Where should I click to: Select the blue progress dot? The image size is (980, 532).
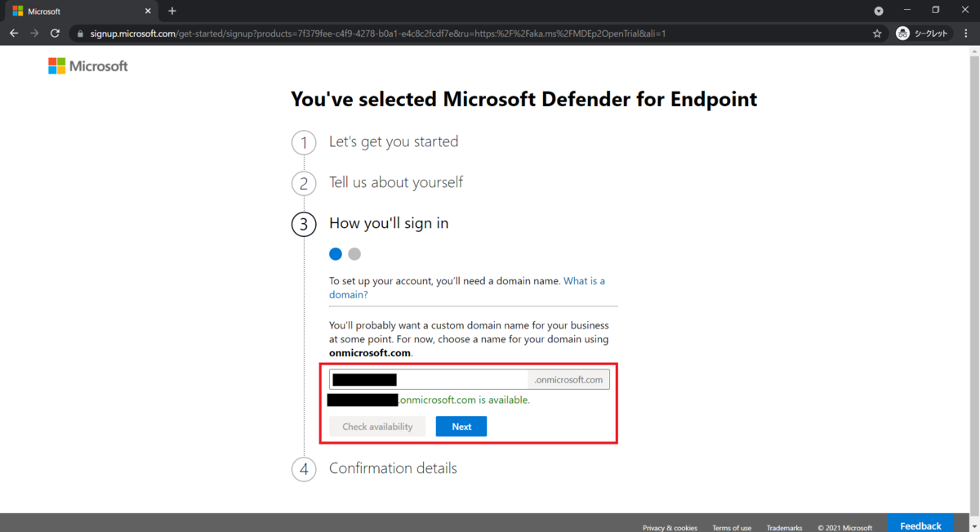pos(336,254)
